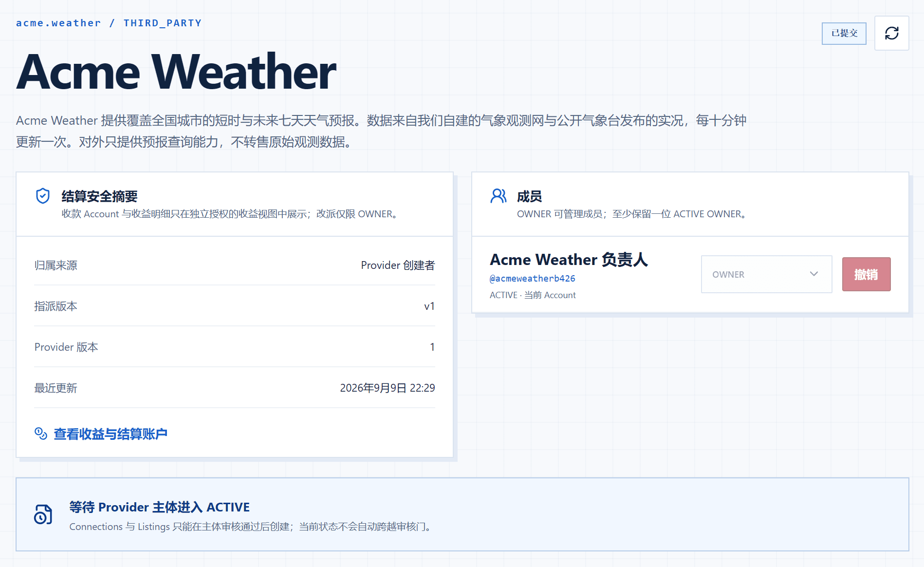Click the coins icon beside 查看收益与结算账户
The width and height of the screenshot is (924, 567).
(x=41, y=434)
